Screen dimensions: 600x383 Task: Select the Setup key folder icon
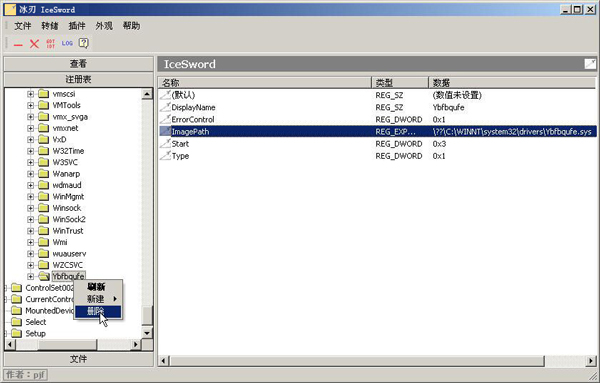(x=16, y=333)
